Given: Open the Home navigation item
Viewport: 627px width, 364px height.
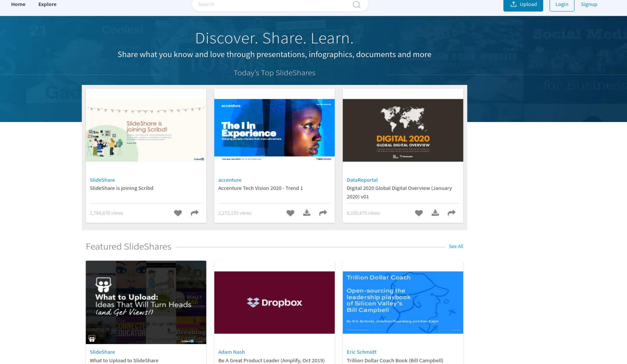Looking at the screenshot, I should 18,4.
